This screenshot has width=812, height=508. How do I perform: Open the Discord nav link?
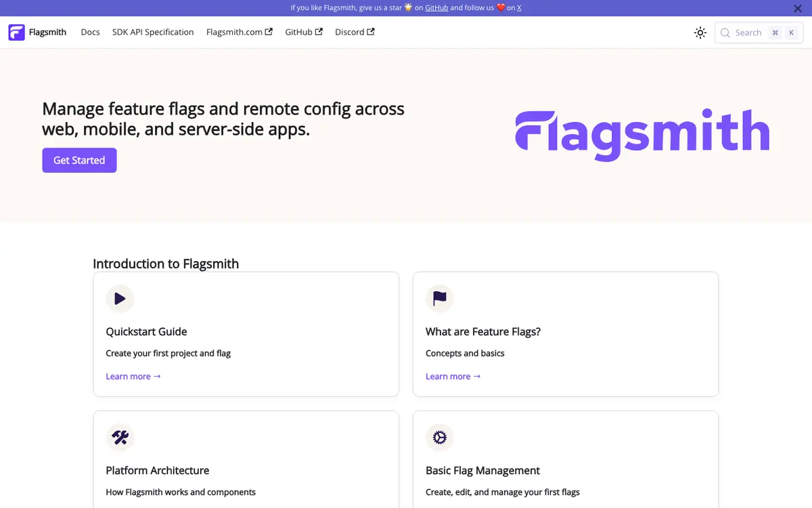(355, 32)
